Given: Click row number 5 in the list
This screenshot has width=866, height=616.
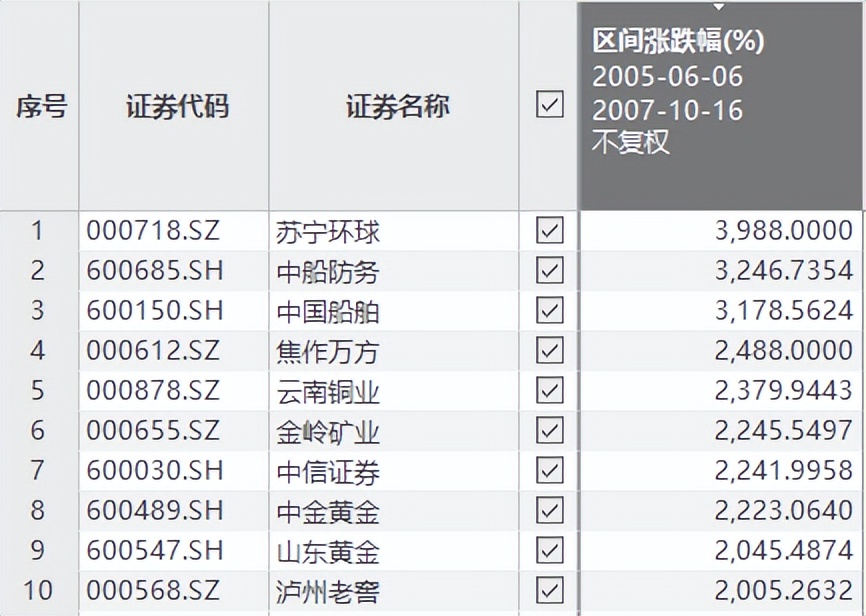Looking at the screenshot, I should pos(36,391).
